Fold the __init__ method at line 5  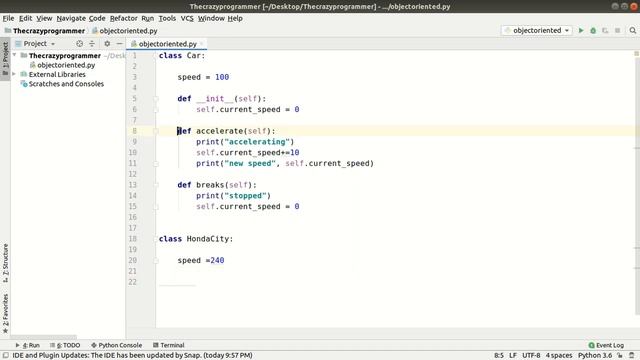click(x=156, y=99)
